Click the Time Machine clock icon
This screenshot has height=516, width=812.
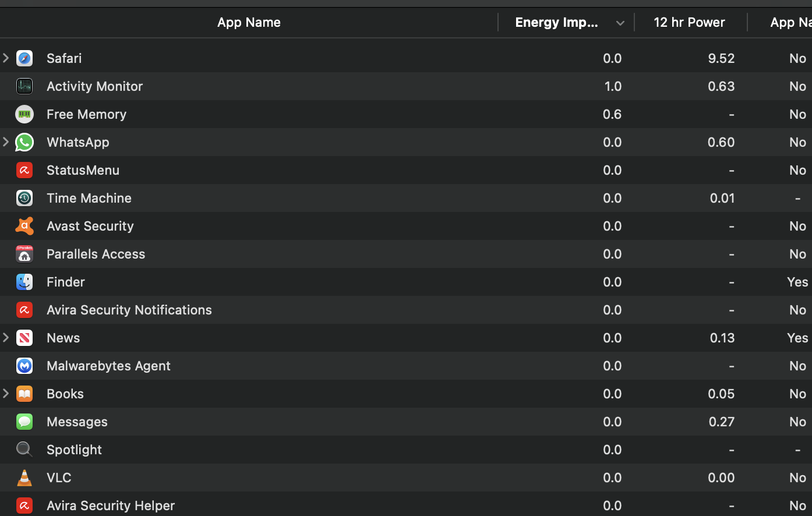point(24,198)
